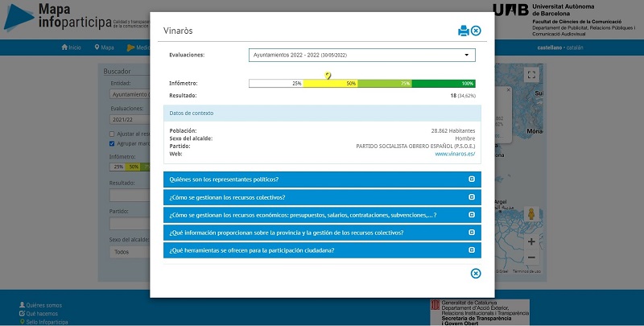Expand section about provincia information
Screen dimensions: 644x326
click(x=322, y=233)
